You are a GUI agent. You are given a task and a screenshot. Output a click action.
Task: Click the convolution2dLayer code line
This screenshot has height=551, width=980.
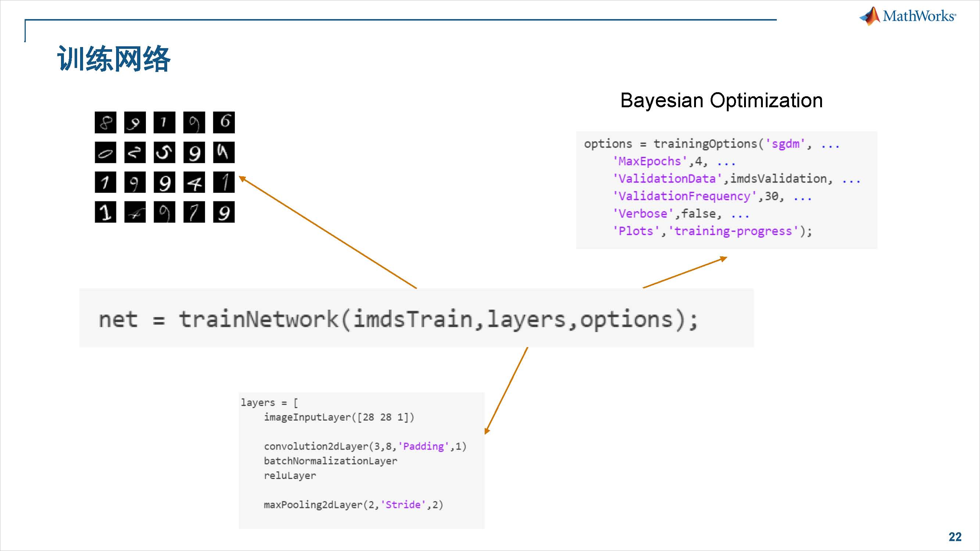pos(365,446)
